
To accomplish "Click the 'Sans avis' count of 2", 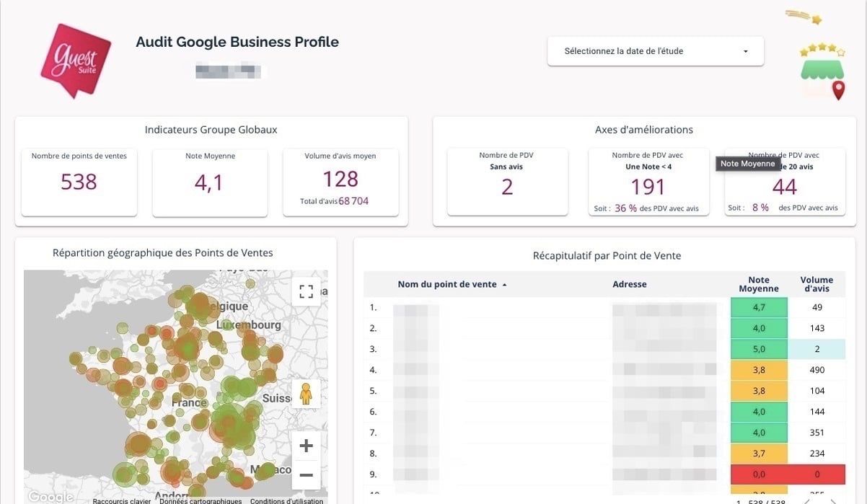I will click(x=507, y=187).
